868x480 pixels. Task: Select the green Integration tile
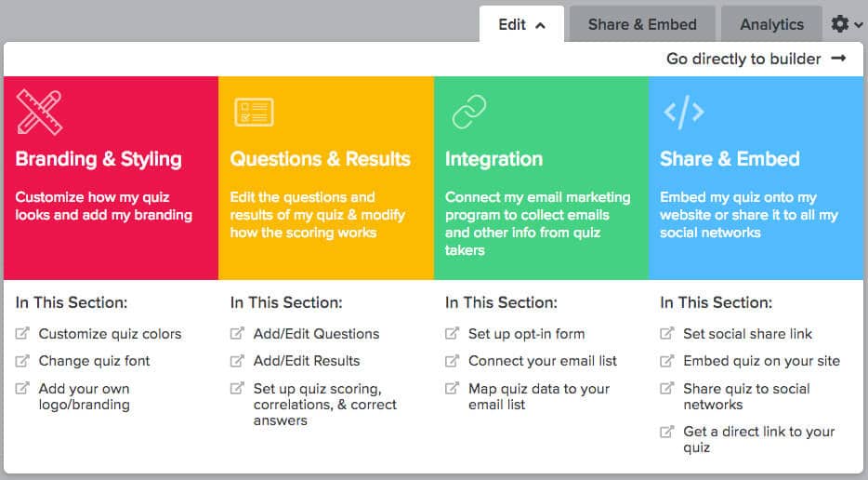541,178
